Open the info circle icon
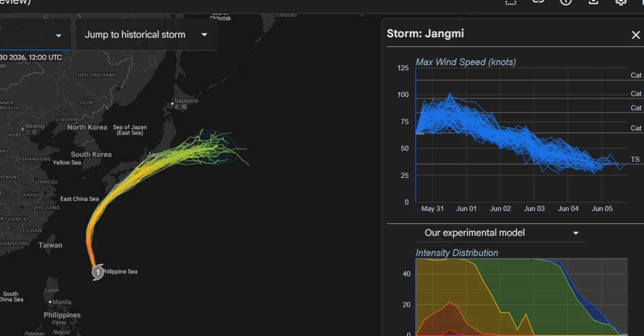Viewport: 644px width, 336px height. point(566,2)
